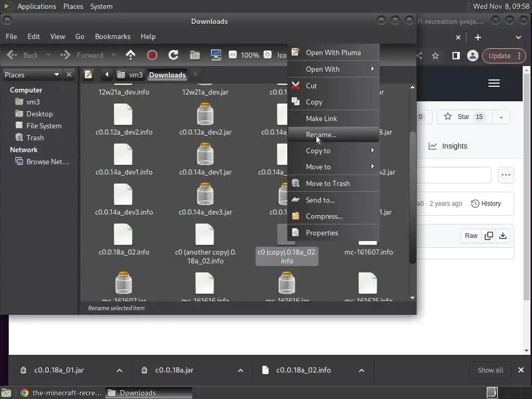The width and height of the screenshot is (532, 399).
Task: Click Raw button in browser
Action: [x=471, y=235]
